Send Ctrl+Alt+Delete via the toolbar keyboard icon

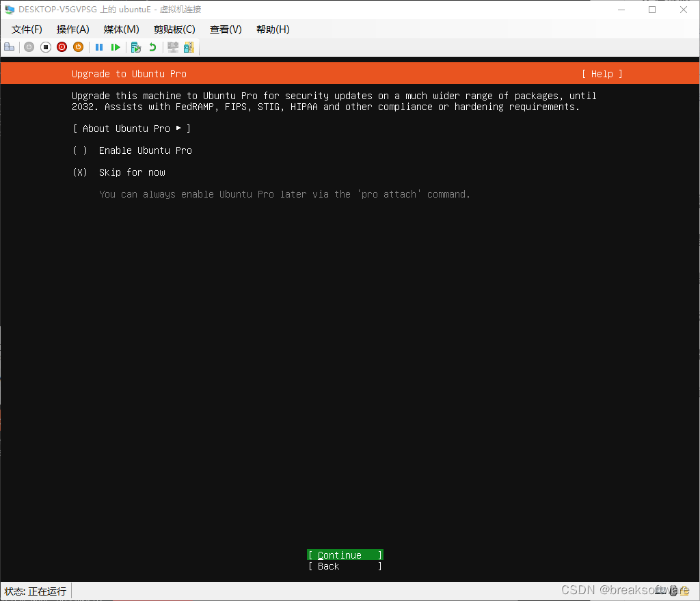point(10,47)
